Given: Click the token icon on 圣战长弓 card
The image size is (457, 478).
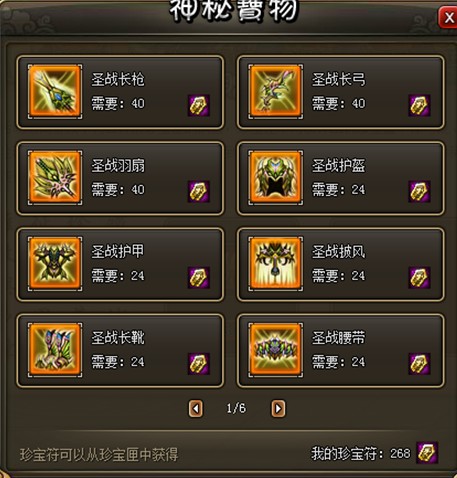Looking at the screenshot, I should (x=419, y=105).
